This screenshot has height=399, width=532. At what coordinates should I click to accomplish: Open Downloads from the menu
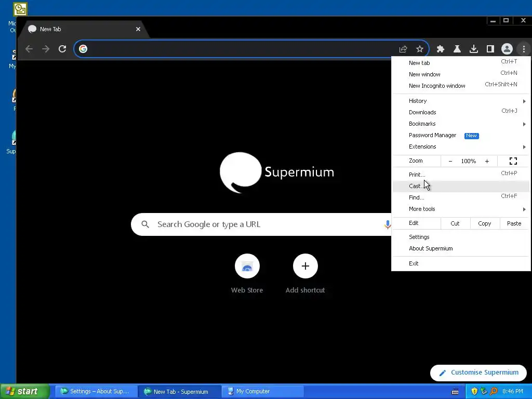[x=461, y=112]
